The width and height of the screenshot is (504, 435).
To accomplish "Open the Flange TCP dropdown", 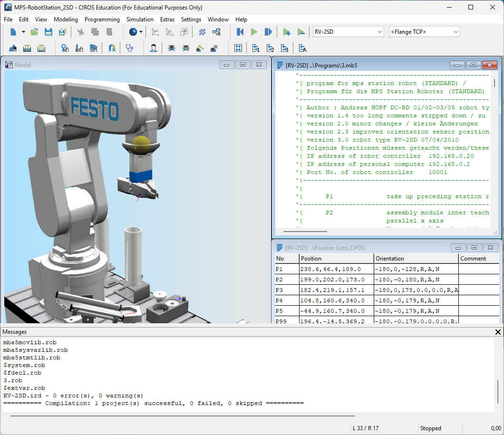I will pos(424,32).
